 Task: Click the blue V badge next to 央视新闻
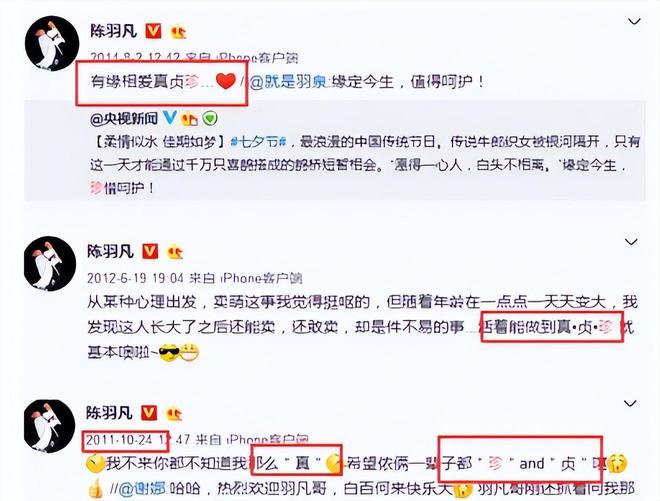coord(169,117)
